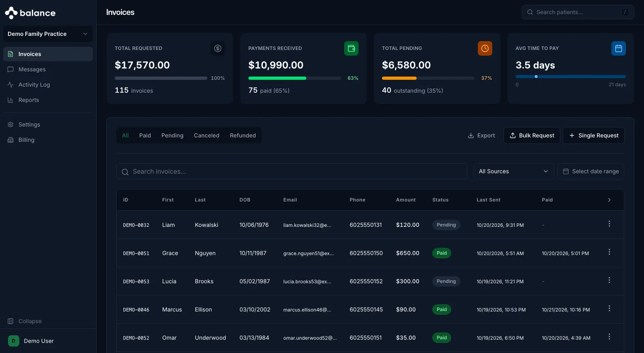
Task: Click the Avg Time to Pay calendar icon
Action: point(619,48)
